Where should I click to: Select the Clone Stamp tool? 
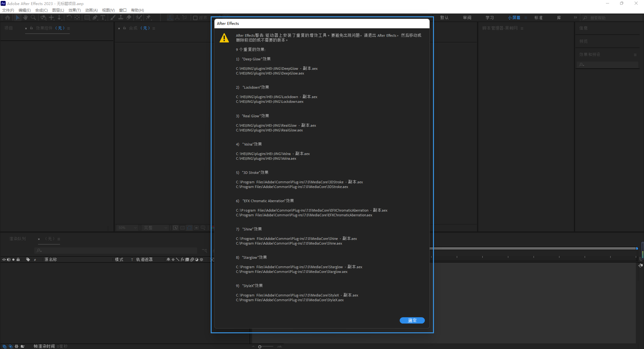[121, 18]
